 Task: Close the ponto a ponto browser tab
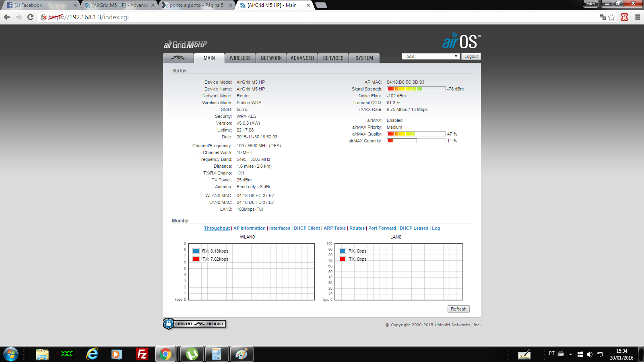point(231,5)
